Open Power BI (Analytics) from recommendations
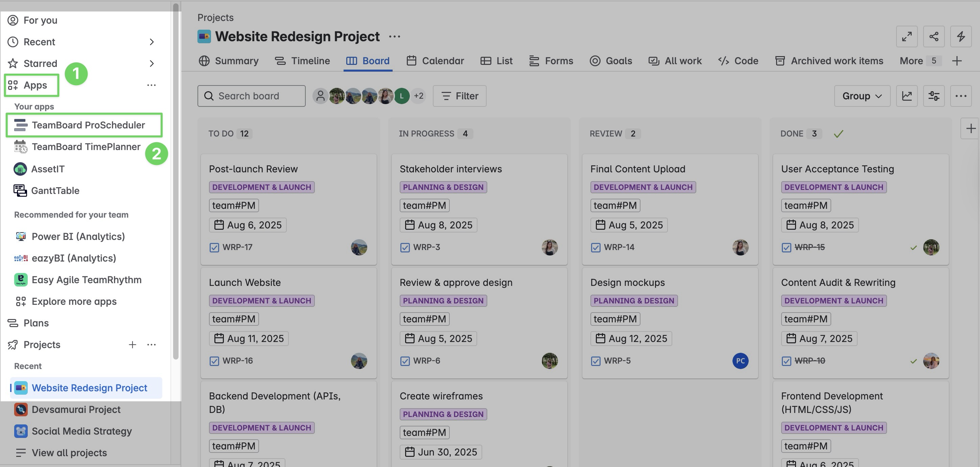The width and height of the screenshot is (980, 467). [78, 236]
